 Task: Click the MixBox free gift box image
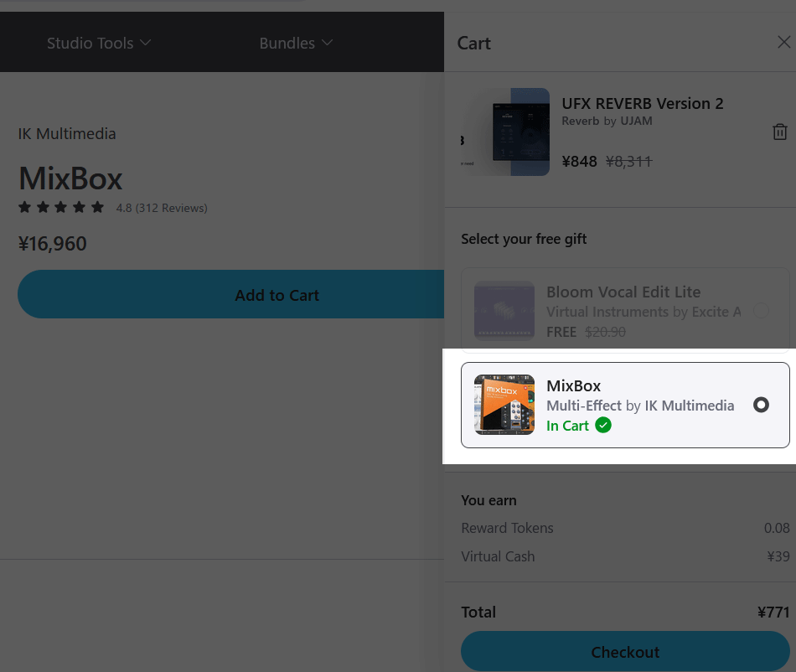pos(504,405)
